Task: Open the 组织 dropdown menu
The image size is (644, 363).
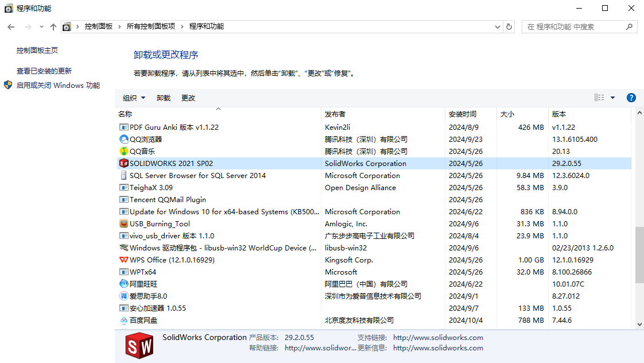Action: [x=134, y=98]
